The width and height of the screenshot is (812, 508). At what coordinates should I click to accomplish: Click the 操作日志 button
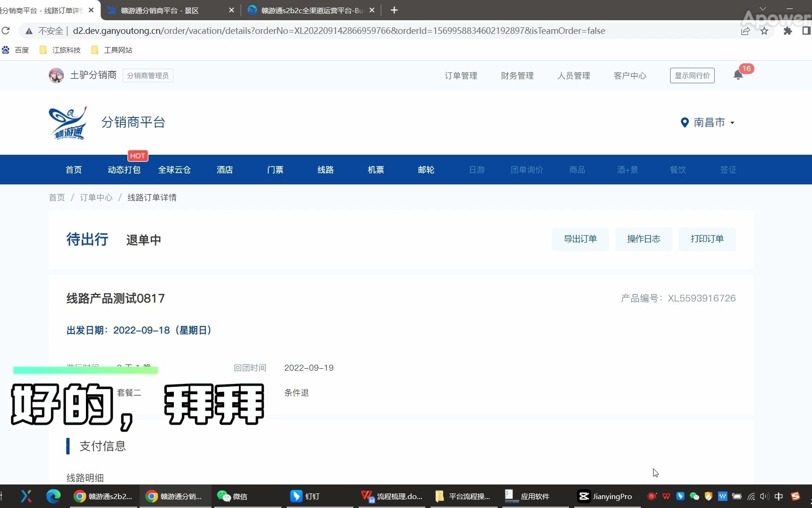[644, 239]
